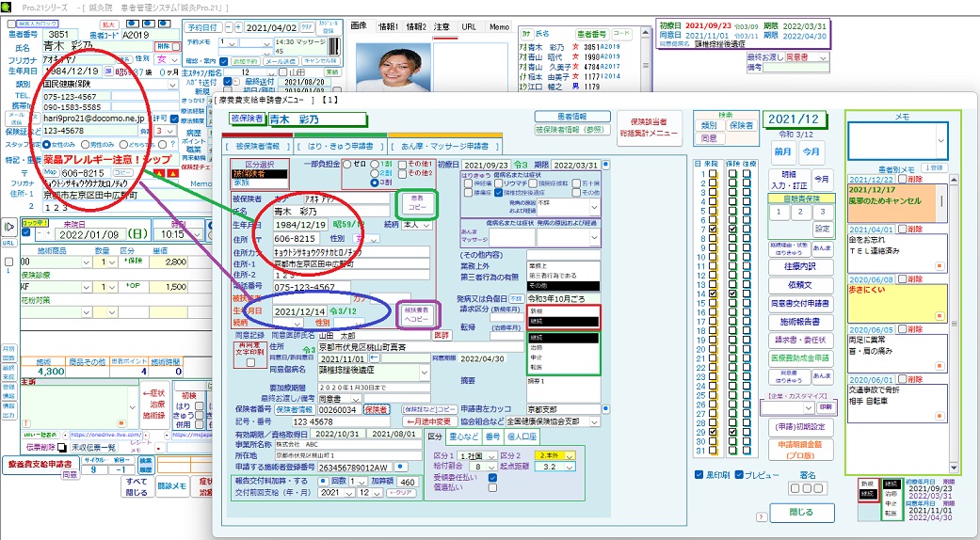This screenshot has width=980, height=540.
Task: Select the 個人口座 tab
Action: tap(522, 436)
